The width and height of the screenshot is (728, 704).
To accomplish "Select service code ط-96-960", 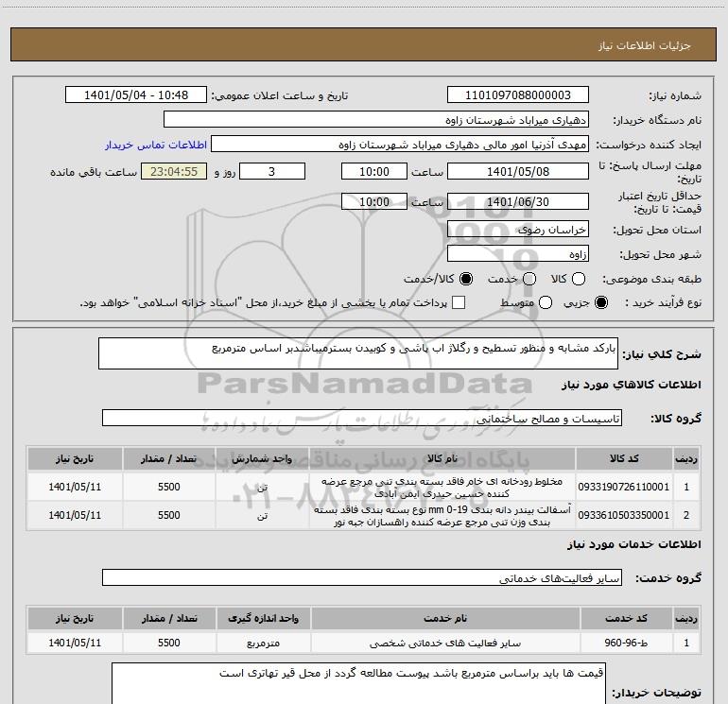I will point(626,643).
